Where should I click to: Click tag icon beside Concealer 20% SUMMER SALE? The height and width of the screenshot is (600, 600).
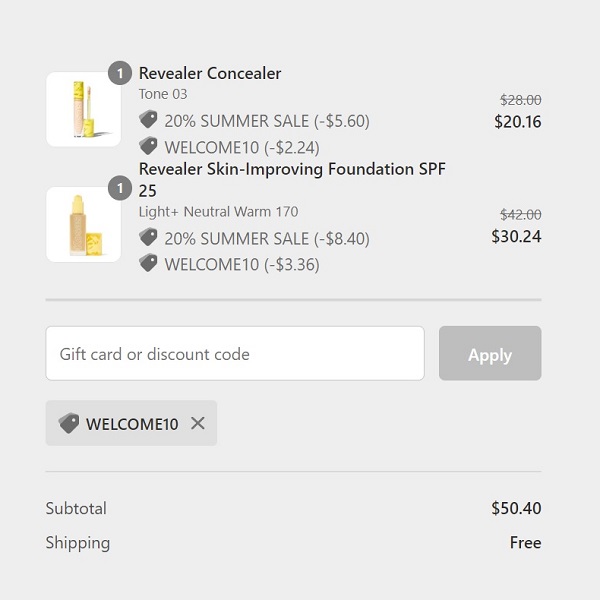[x=148, y=120]
